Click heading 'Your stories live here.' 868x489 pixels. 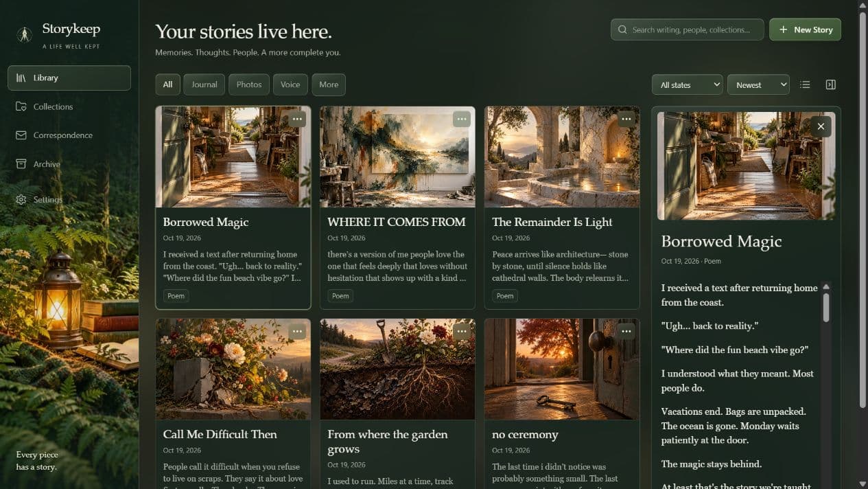tap(244, 32)
